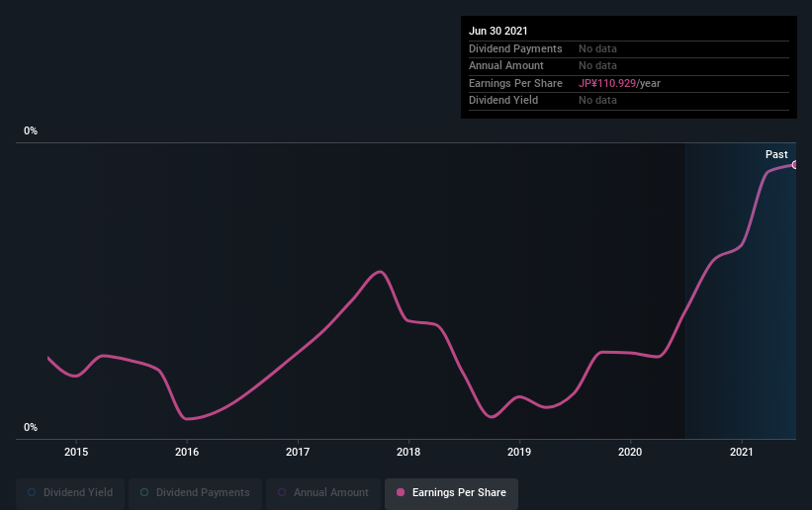Click the Past label in chart
The width and height of the screenshot is (812, 510).
tap(776, 154)
